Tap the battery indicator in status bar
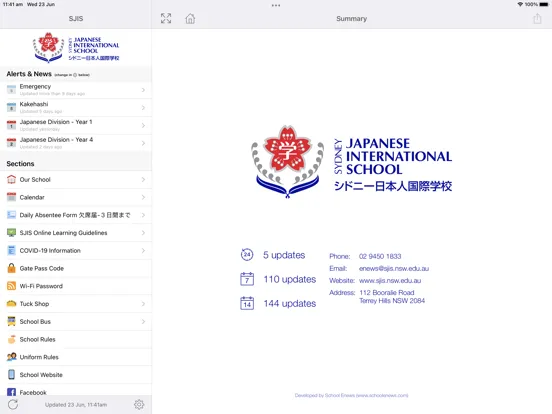The height and width of the screenshot is (414, 552). (544, 4)
